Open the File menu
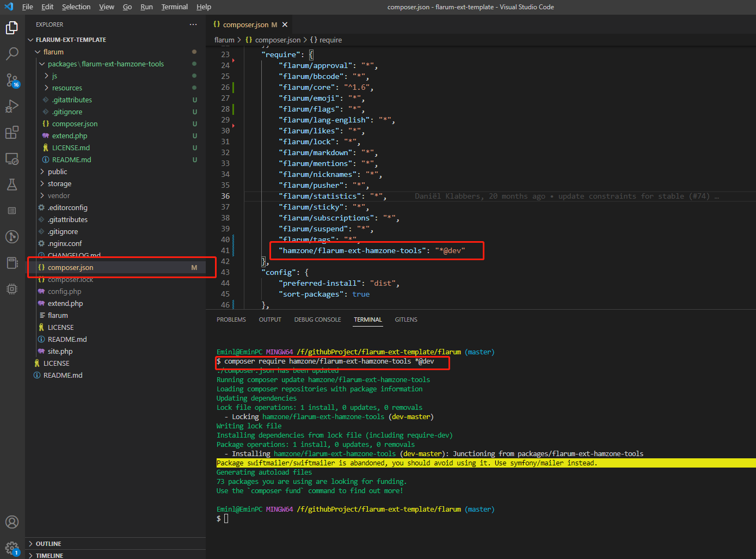Image resolution: width=756 pixels, height=559 pixels. (27, 7)
